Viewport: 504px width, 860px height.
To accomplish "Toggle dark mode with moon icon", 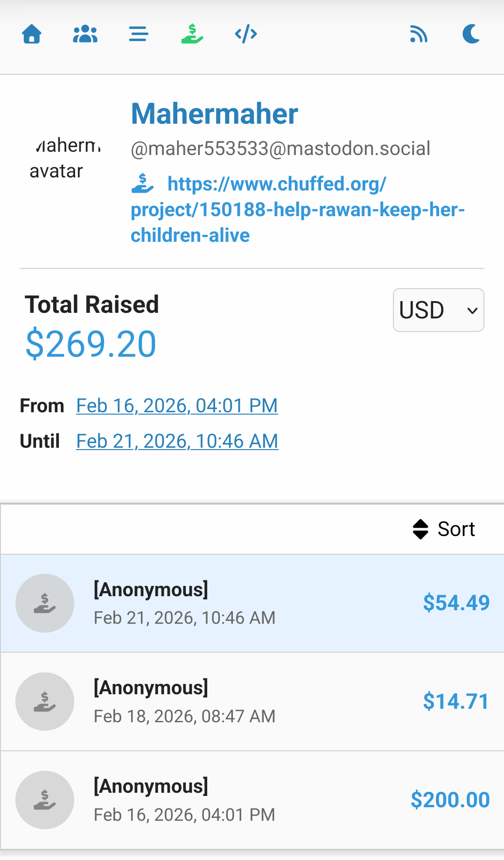I will [471, 34].
